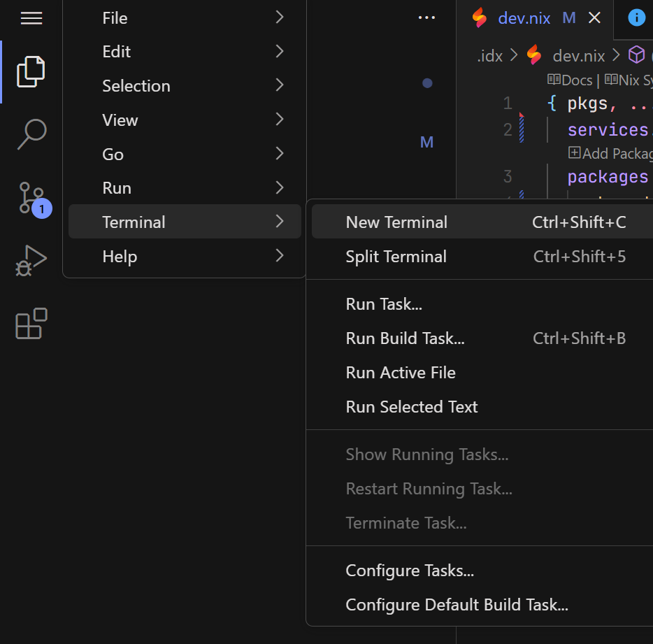This screenshot has width=653, height=644.
Task: Choose Split Terminal from submenu
Action: [x=482, y=256]
